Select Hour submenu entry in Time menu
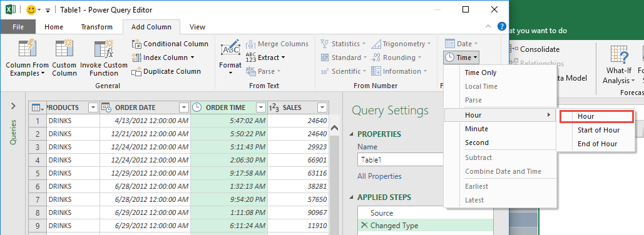 500,115
